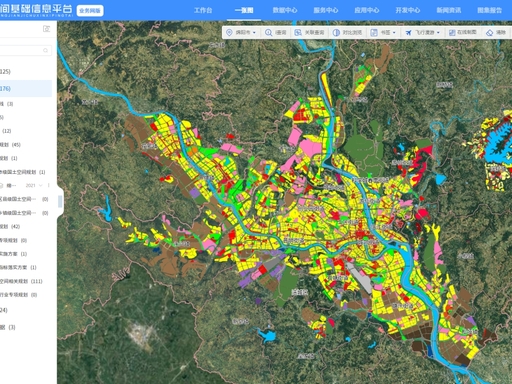Select the 行业专项规划 (0) row
The image size is (512, 384).
tap(26, 295)
